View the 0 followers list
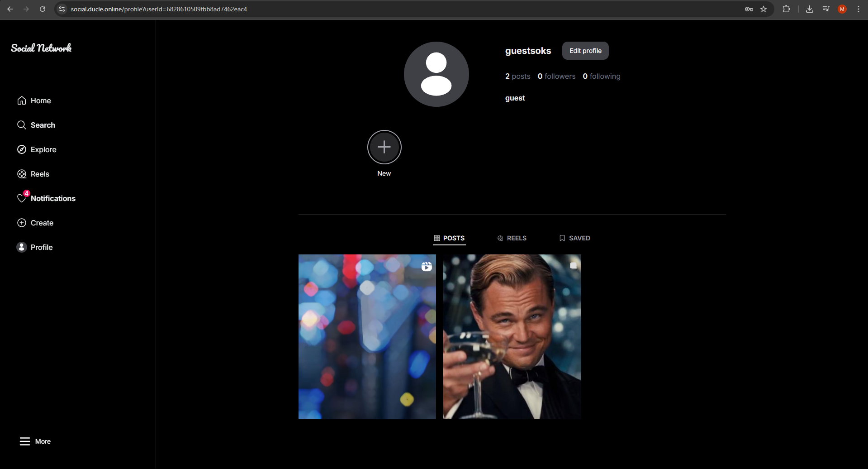Screen dimensions: 868x469 (556, 76)
